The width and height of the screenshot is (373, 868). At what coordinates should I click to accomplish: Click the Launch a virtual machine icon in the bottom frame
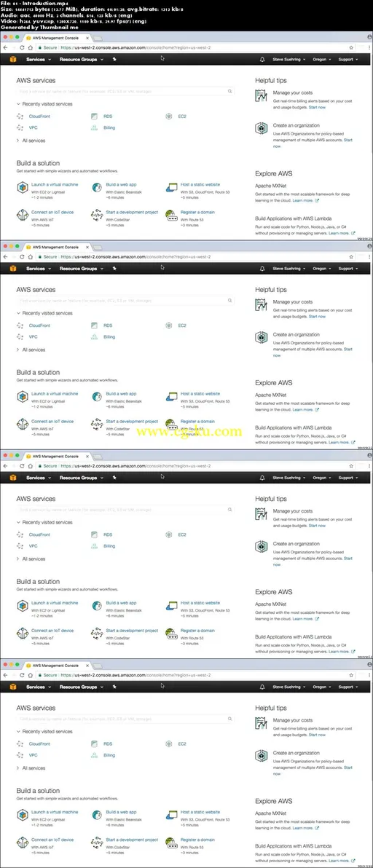click(22, 815)
